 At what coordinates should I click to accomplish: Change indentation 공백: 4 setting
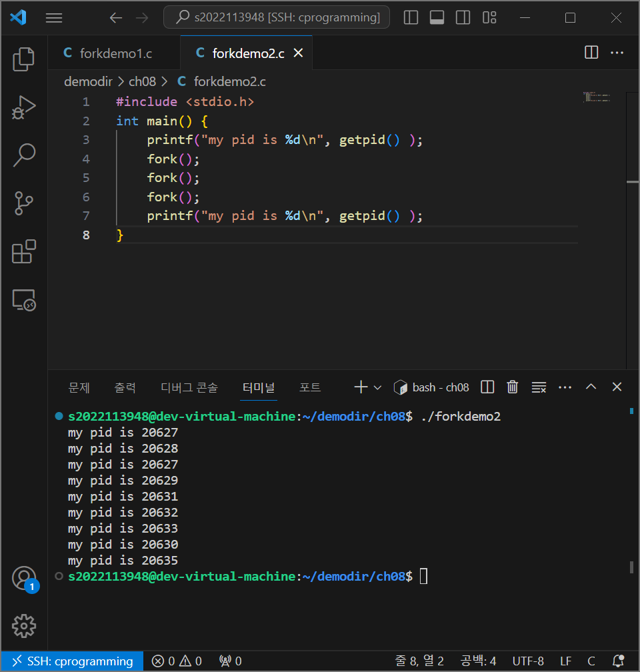tap(478, 661)
